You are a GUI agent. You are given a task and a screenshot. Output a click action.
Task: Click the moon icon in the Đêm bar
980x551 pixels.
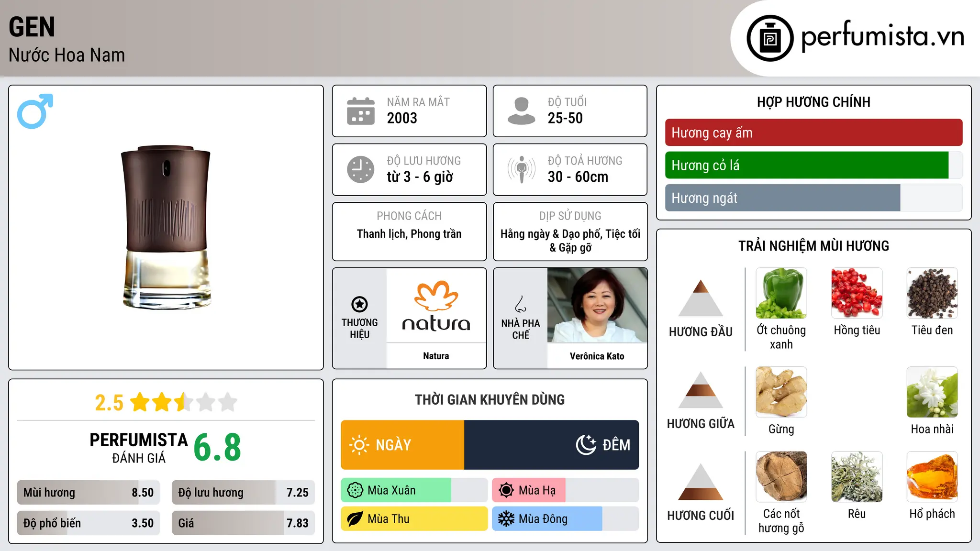click(x=586, y=445)
